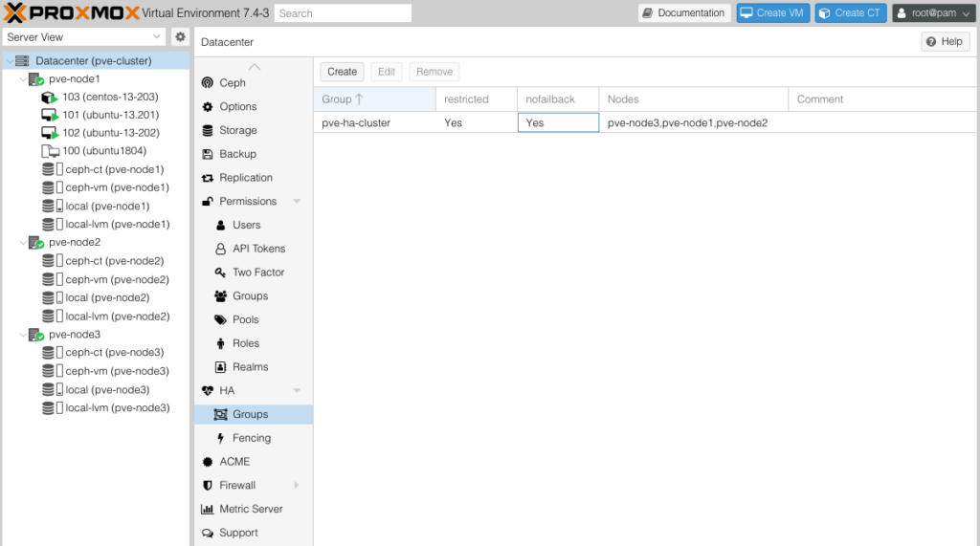Click the Fencing bolt icon
The height and width of the screenshot is (546, 980).
[x=221, y=438]
